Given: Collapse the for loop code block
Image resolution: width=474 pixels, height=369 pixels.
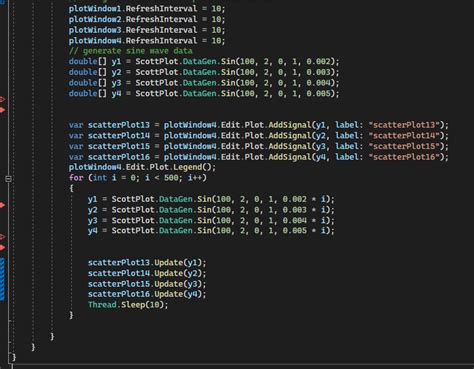Looking at the screenshot, I should coord(8,179).
